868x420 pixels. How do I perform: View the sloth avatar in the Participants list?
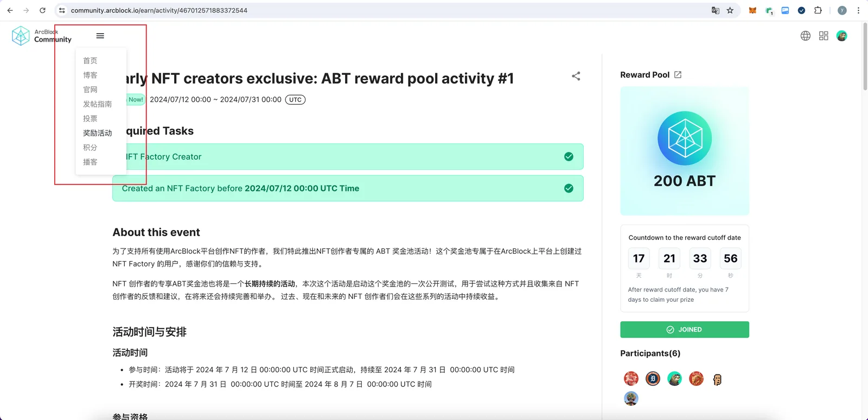pyautogui.click(x=674, y=379)
